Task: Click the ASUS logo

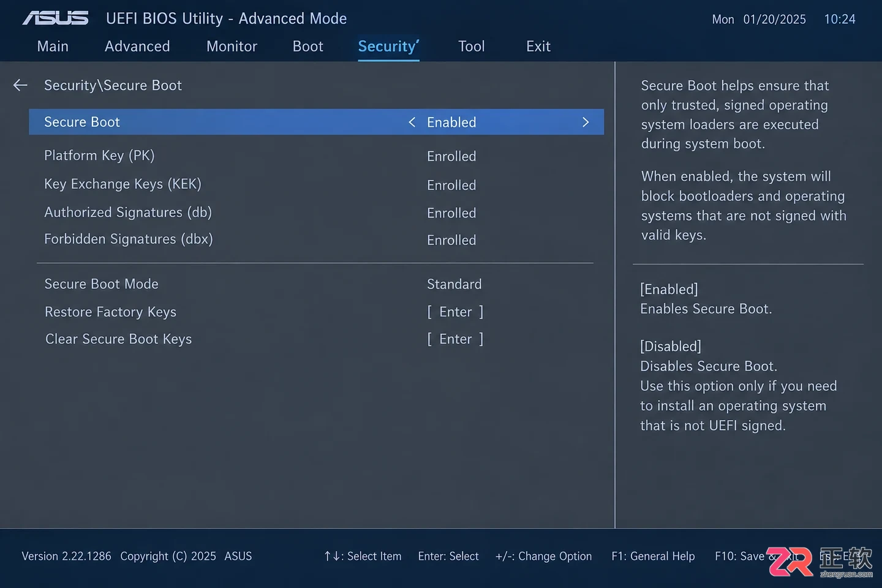Action: point(56,18)
